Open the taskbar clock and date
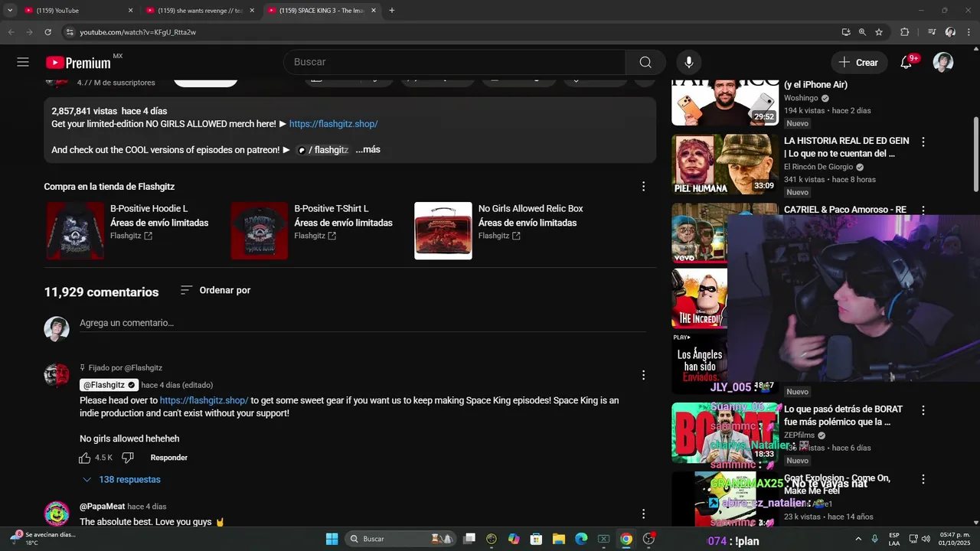The height and width of the screenshot is (551, 980). (954, 539)
